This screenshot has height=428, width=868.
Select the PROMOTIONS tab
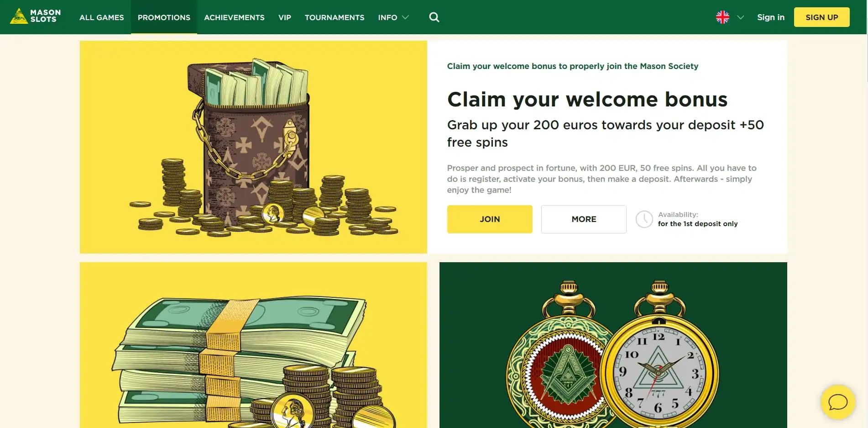164,17
